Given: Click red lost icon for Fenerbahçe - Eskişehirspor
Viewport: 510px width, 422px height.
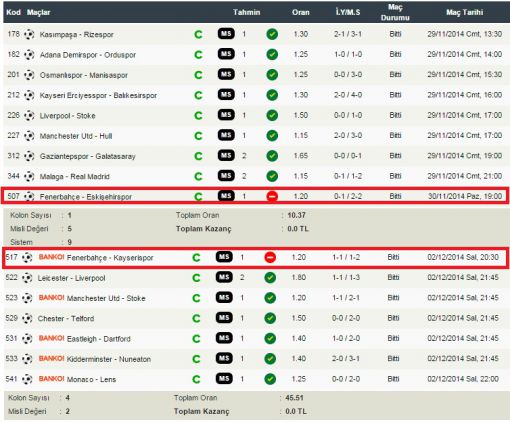Looking at the screenshot, I should pyautogui.click(x=272, y=196).
